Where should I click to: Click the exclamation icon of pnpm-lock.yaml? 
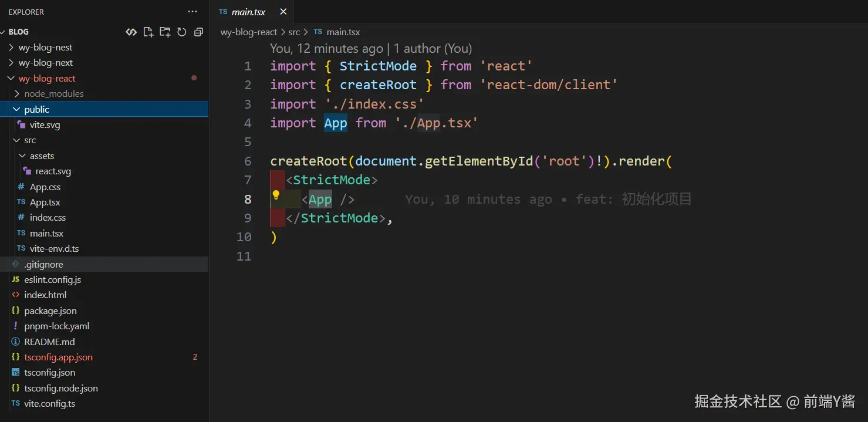[x=15, y=326]
